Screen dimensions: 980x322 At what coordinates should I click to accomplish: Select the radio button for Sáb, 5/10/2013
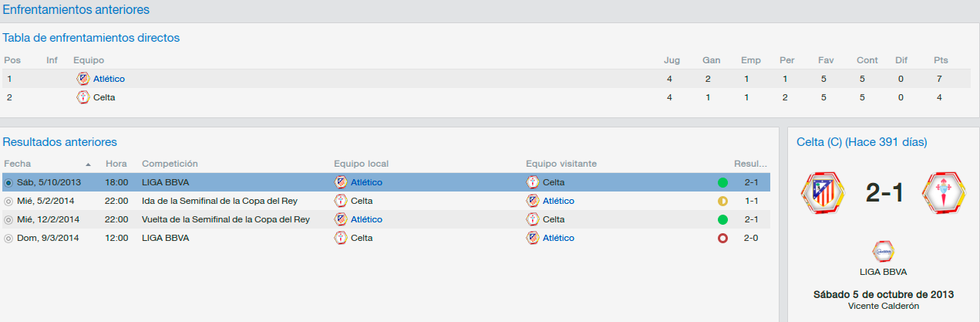(x=8, y=183)
